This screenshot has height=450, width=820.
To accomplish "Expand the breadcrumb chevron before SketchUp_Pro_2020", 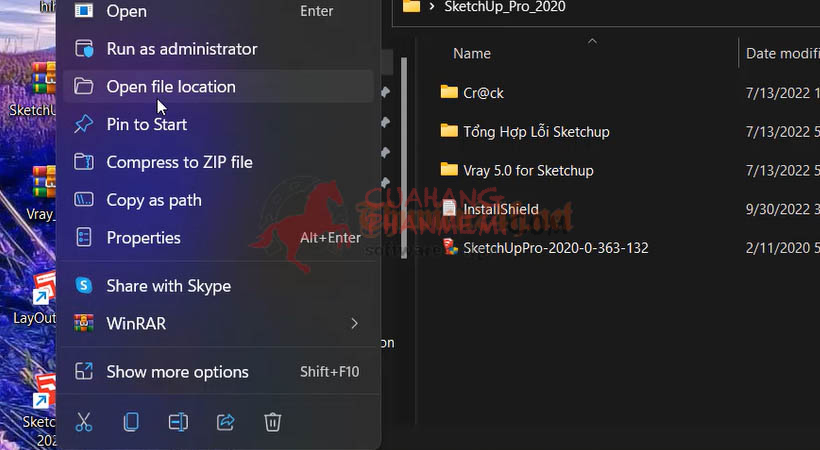I will point(431,7).
